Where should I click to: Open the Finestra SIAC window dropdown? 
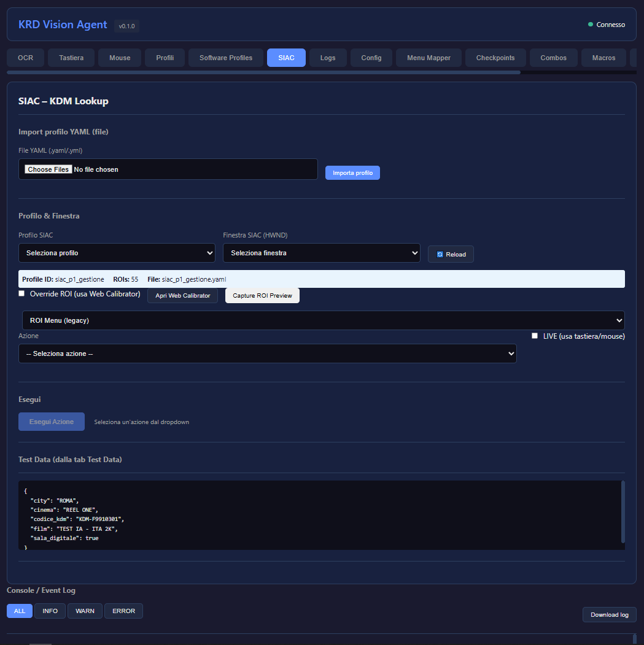[321, 253]
